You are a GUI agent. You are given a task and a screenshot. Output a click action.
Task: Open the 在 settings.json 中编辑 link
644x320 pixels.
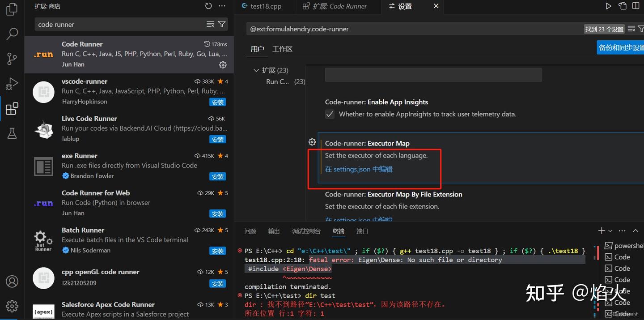pos(359,169)
